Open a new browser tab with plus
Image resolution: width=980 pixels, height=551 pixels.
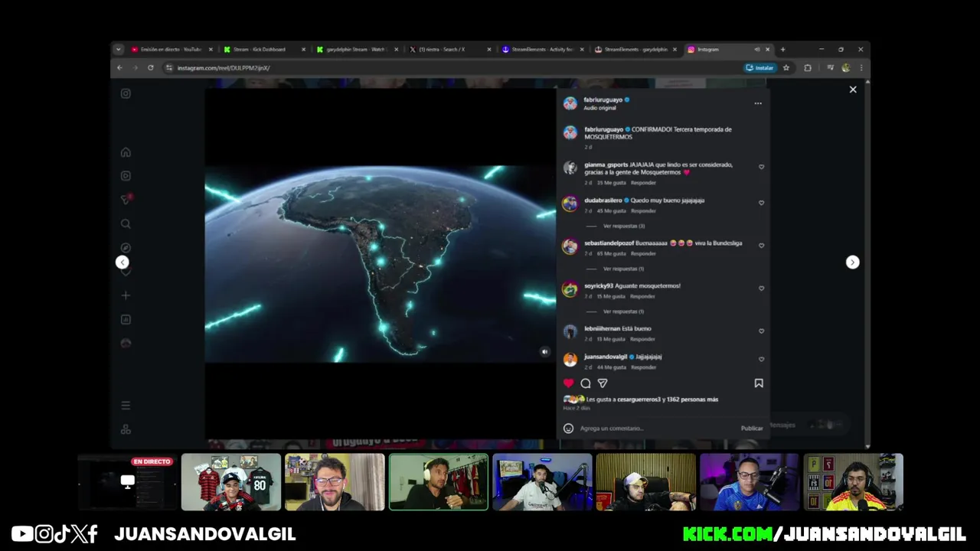[782, 50]
